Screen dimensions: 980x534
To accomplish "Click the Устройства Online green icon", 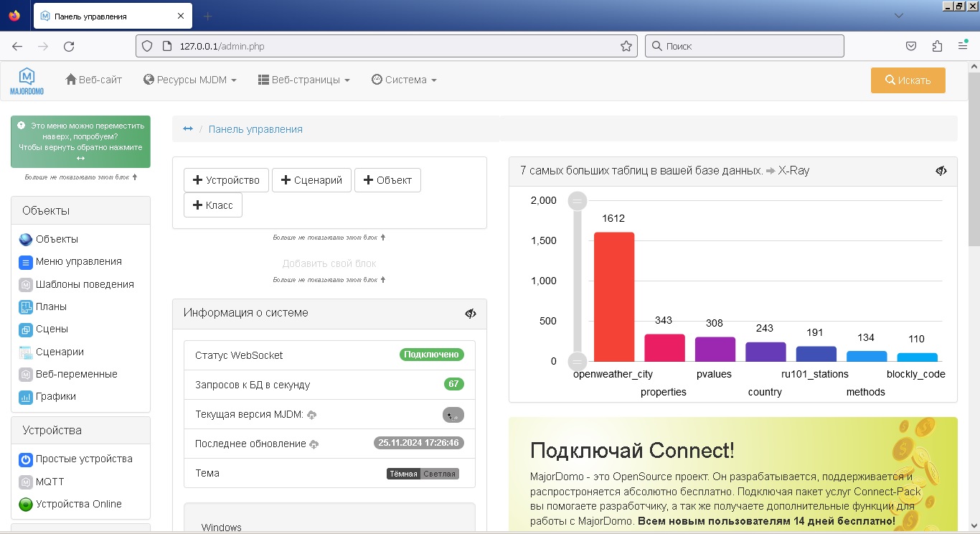I will click(26, 505).
